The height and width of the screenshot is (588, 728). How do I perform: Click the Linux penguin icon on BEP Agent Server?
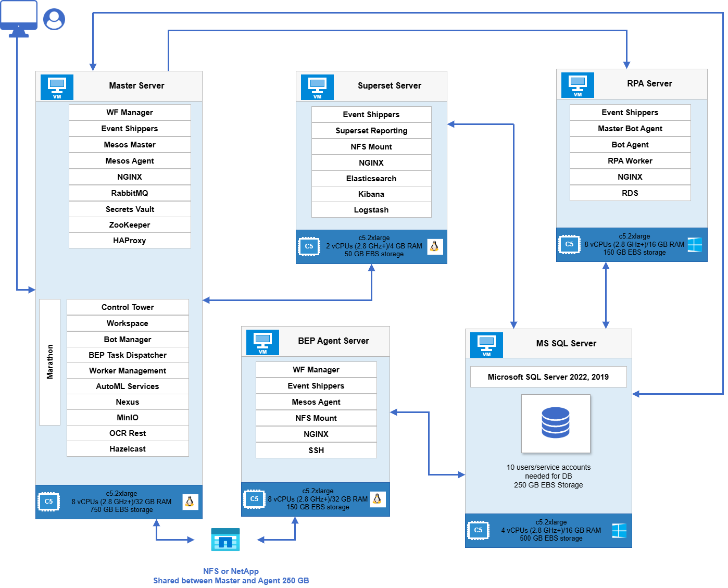pos(378,499)
